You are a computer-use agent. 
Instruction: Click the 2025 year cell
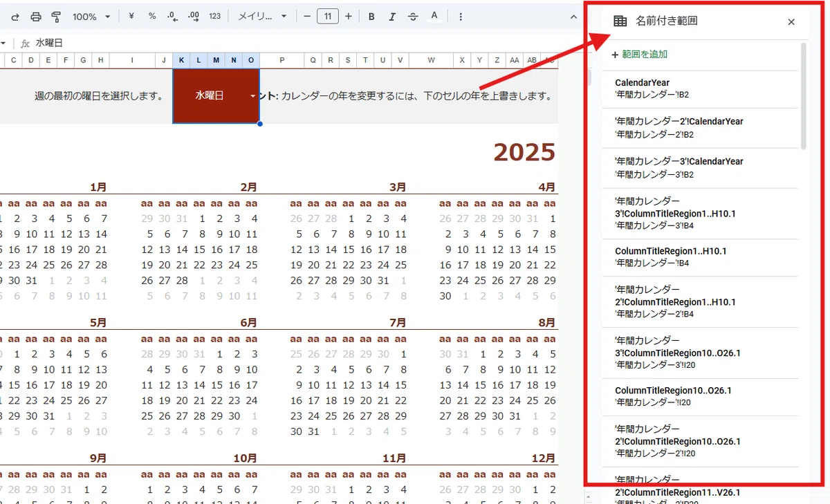[x=524, y=152]
